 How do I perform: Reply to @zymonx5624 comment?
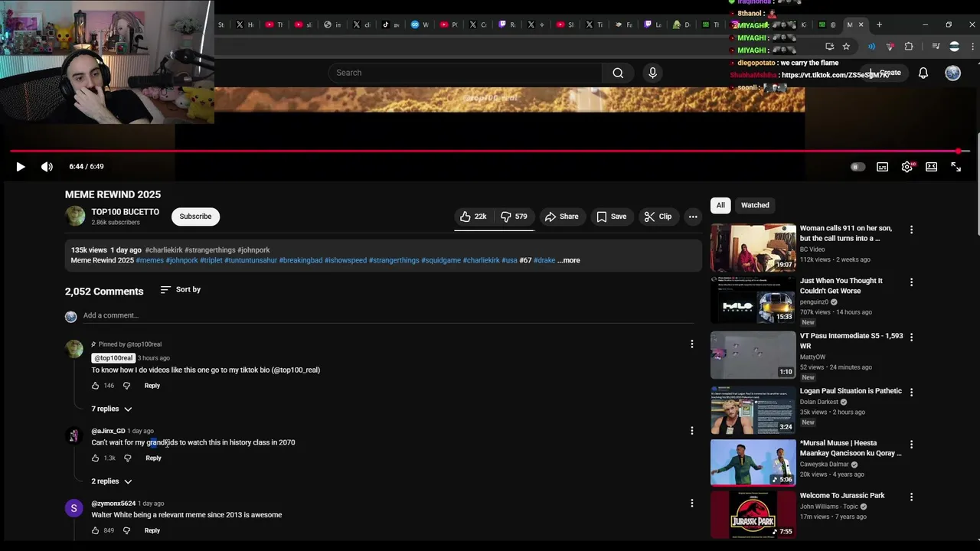coord(152,530)
